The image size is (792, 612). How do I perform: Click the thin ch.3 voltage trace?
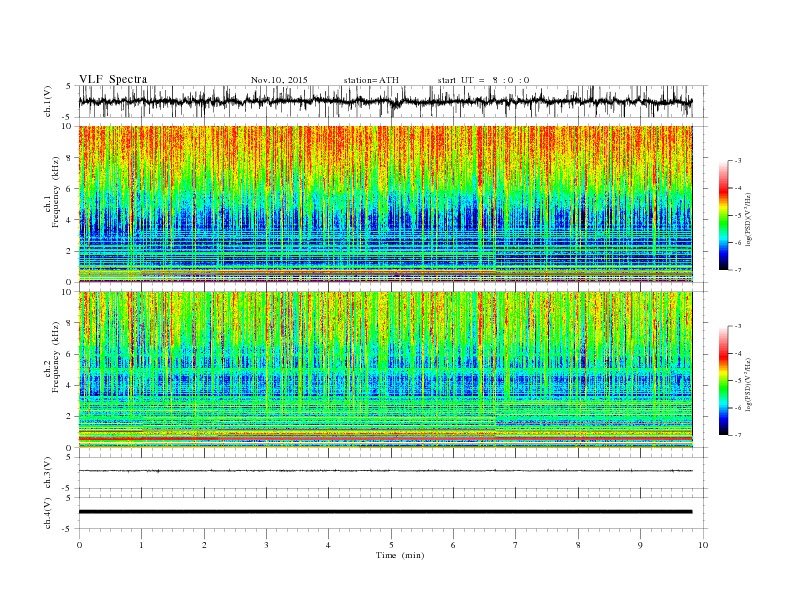coord(385,471)
